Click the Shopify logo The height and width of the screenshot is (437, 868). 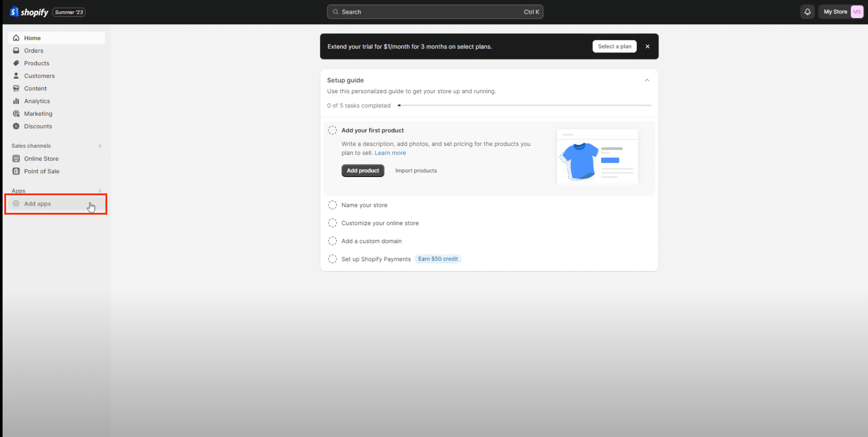[29, 12]
